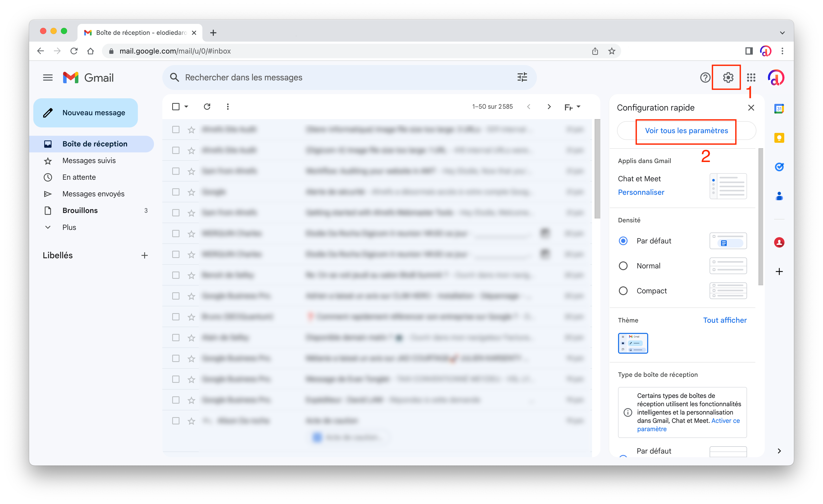Go back in the browser

[40, 51]
